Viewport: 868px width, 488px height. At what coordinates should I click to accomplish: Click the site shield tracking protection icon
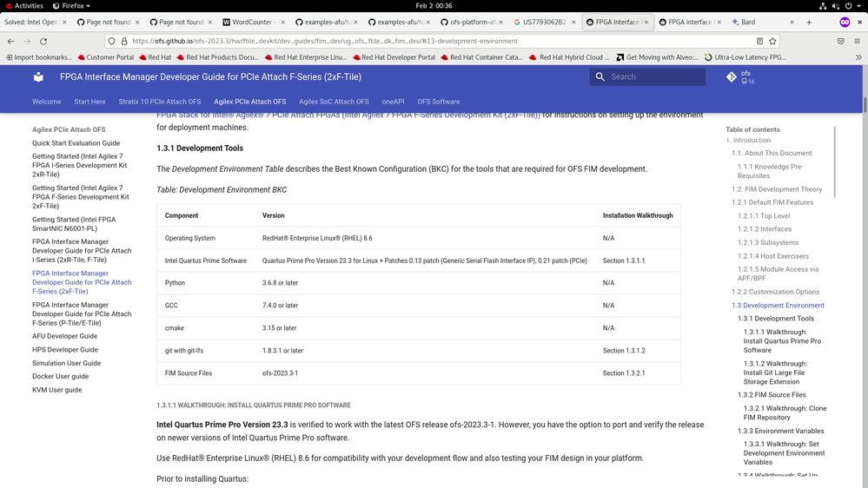pyautogui.click(x=112, y=41)
